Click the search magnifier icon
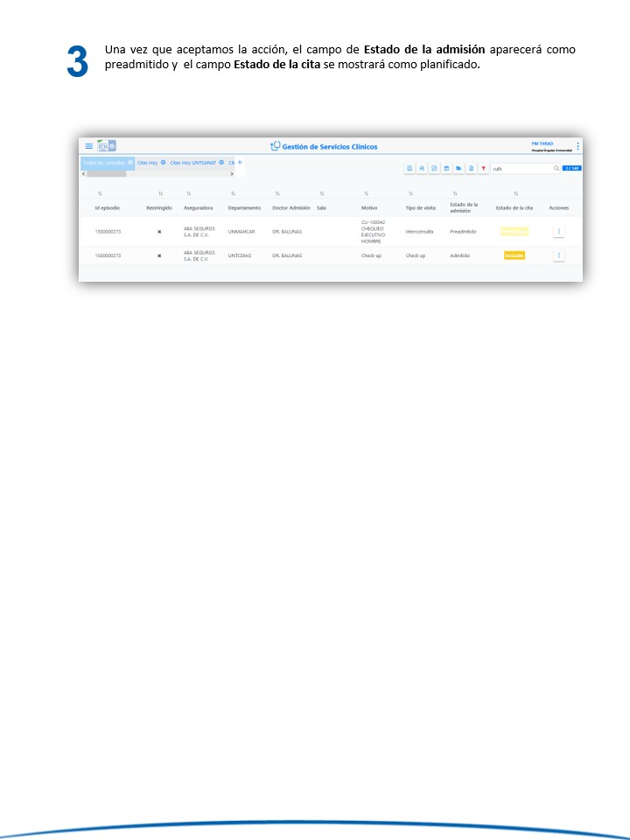Screen dimensions: 630x840 click(x=556, y=168)
